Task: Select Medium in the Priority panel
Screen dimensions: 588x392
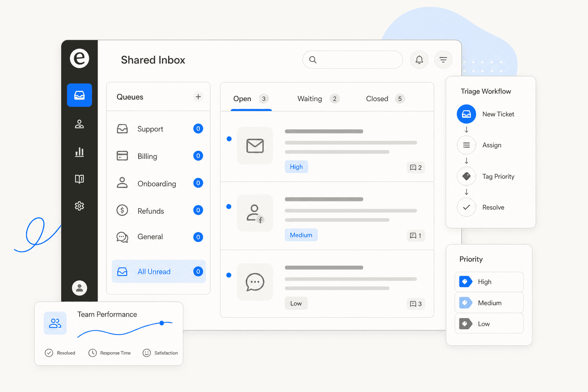Action: pos(489,303)
